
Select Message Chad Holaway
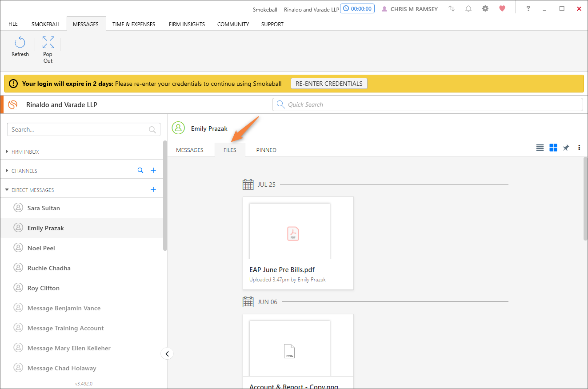pyautogui.click(x=82, y=368)
